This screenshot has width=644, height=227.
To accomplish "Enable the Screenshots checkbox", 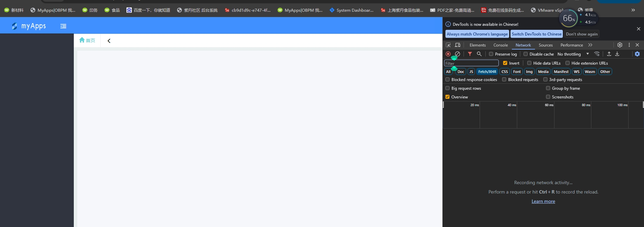I will (548, 97).
